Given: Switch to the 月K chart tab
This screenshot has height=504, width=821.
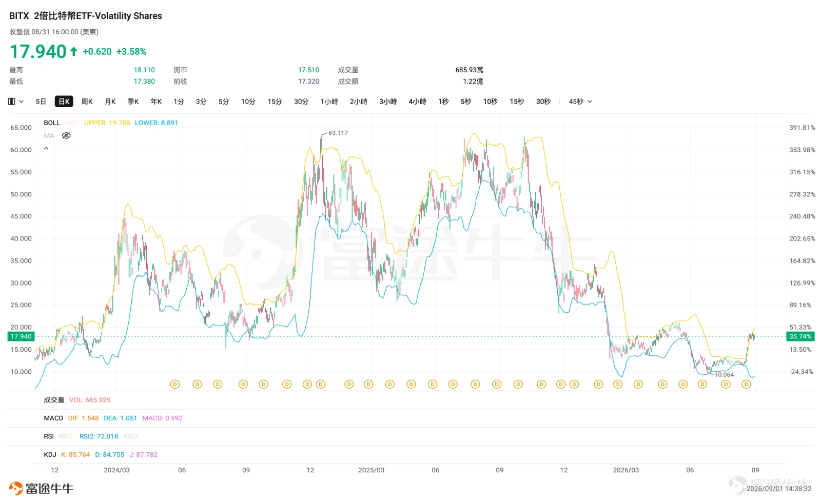Looking at the screenshot, I should (110, 102).
